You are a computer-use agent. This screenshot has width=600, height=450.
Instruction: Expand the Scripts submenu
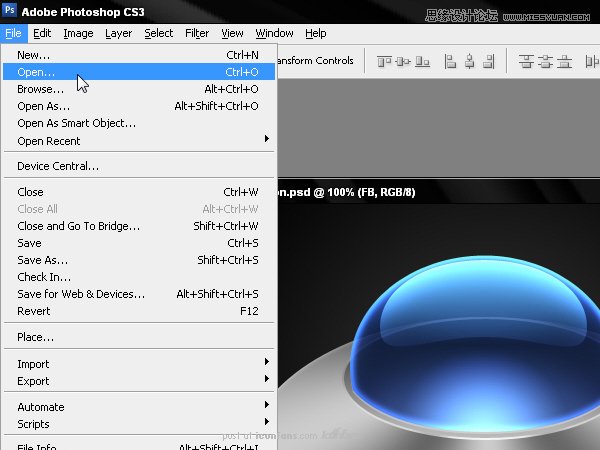coord(139,424)
